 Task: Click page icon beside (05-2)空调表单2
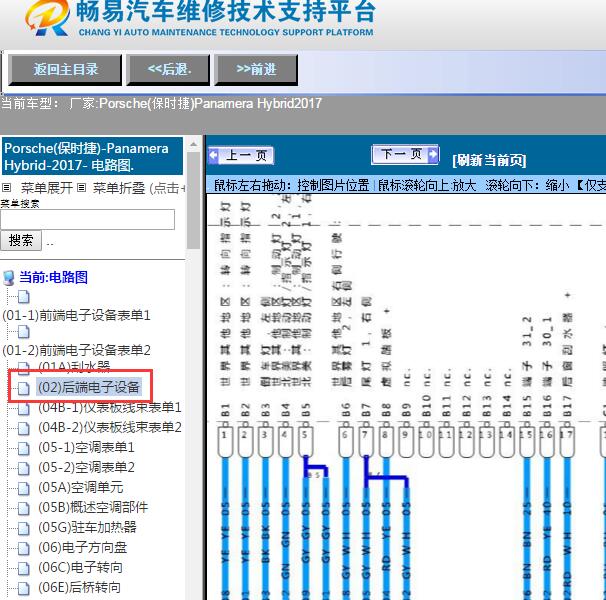tap(24, 469)
